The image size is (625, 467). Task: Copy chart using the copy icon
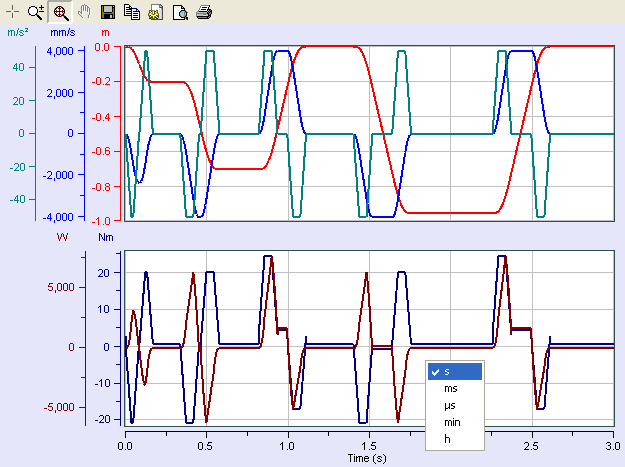(131, 12)
